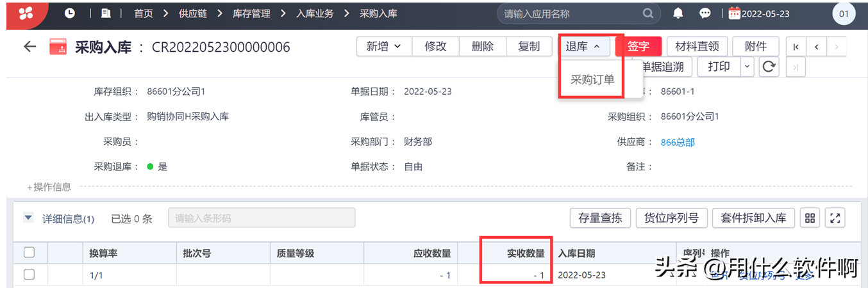This screenshot has width=868, height=288.
Task: Check the first detail row checkbox
Action: click(x=29, y=275)
